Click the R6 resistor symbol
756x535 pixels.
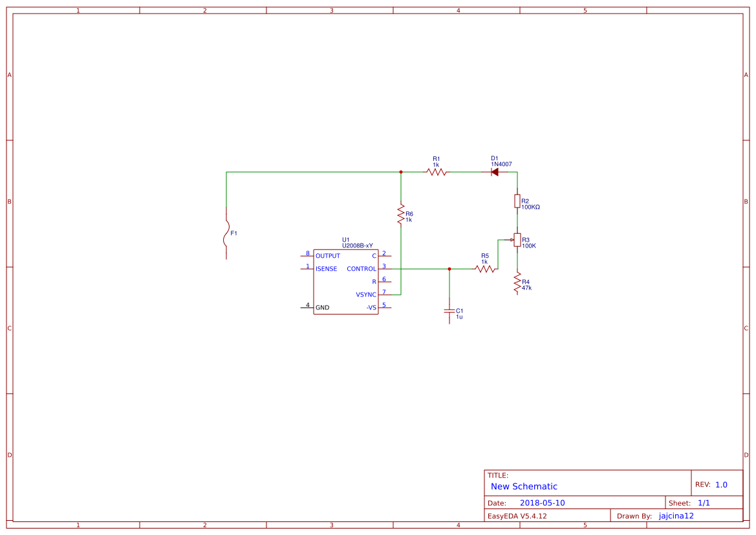click(401, 215)
